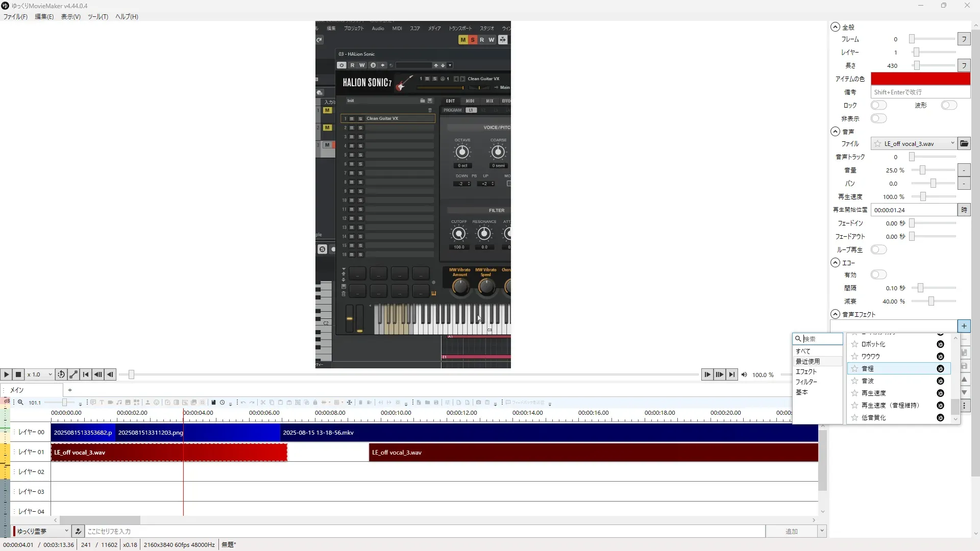This screenshot has width=980, height=551.
Task: Click the speaker volume icon near 100.0 %
Action: click(x=744, y=375)
